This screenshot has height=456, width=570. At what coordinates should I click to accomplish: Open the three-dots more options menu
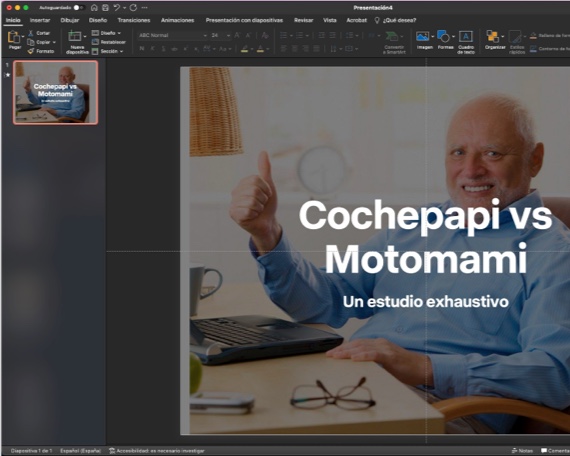click(145, 8)
